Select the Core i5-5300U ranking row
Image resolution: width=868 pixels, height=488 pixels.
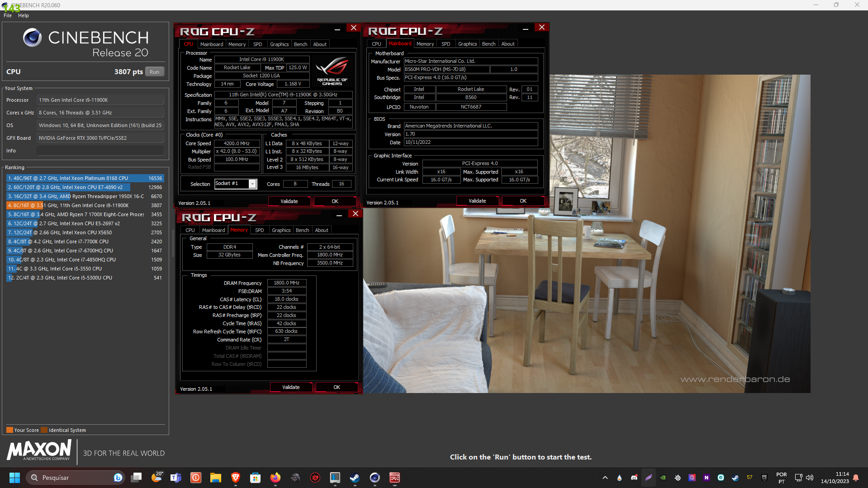[85, 278]
